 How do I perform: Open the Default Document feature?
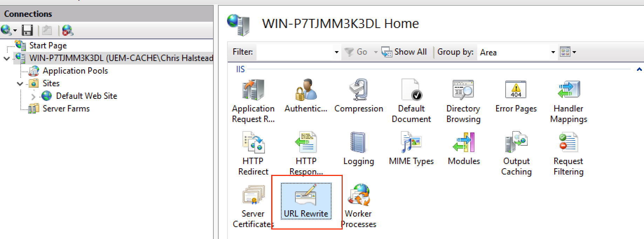click(x=411, y=101)
